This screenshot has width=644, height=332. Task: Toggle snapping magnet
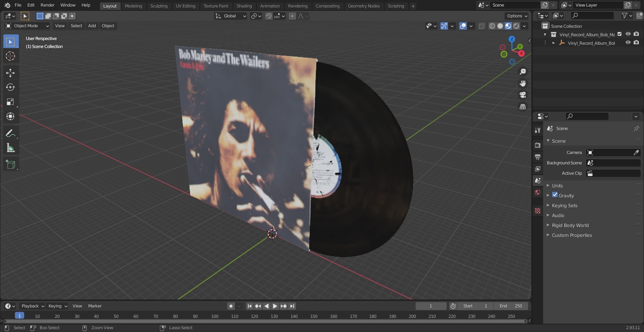269,16
